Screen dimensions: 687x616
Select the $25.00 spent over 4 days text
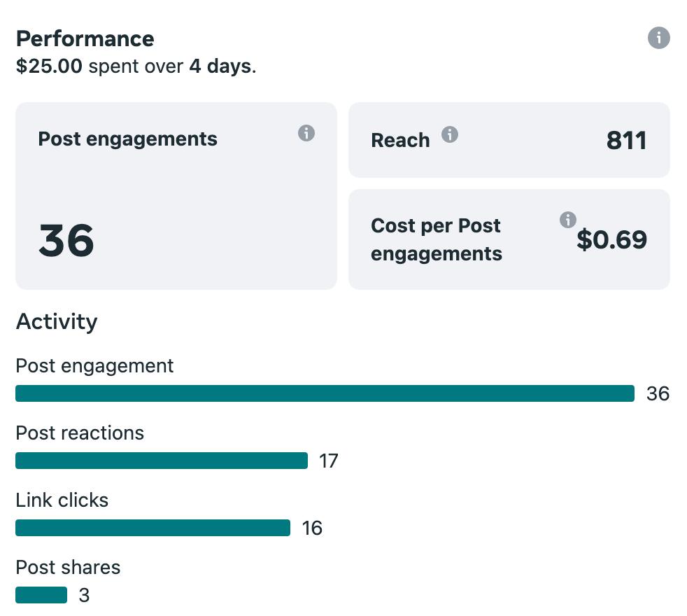(x=136, y=67)
